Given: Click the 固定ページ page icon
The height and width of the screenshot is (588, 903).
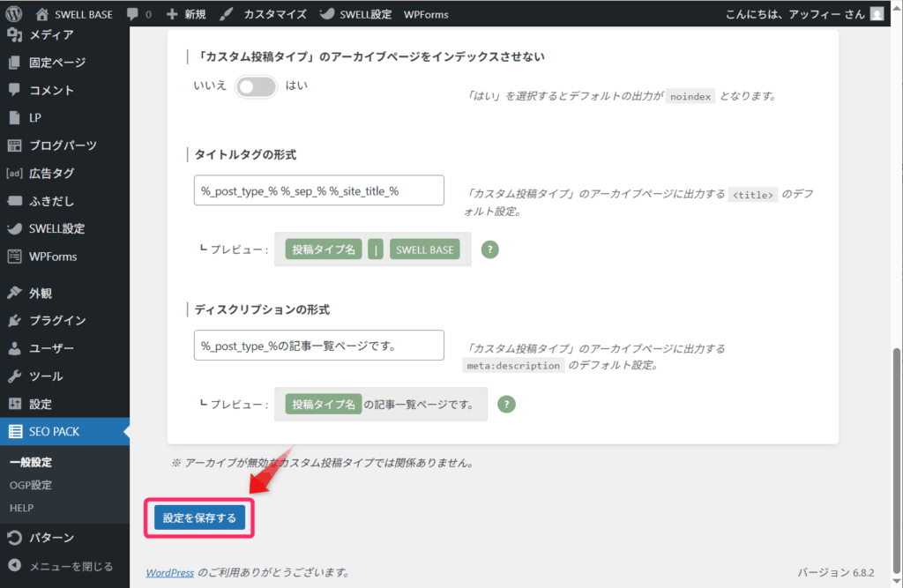Looking at the screenshot, I should pyautogui.click(x=15, y=63).
